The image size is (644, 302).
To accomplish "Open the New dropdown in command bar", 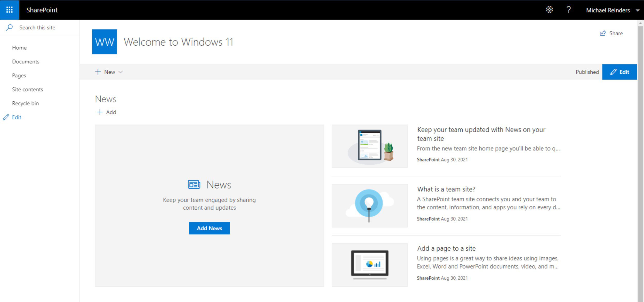I will (x=109, y=72).
